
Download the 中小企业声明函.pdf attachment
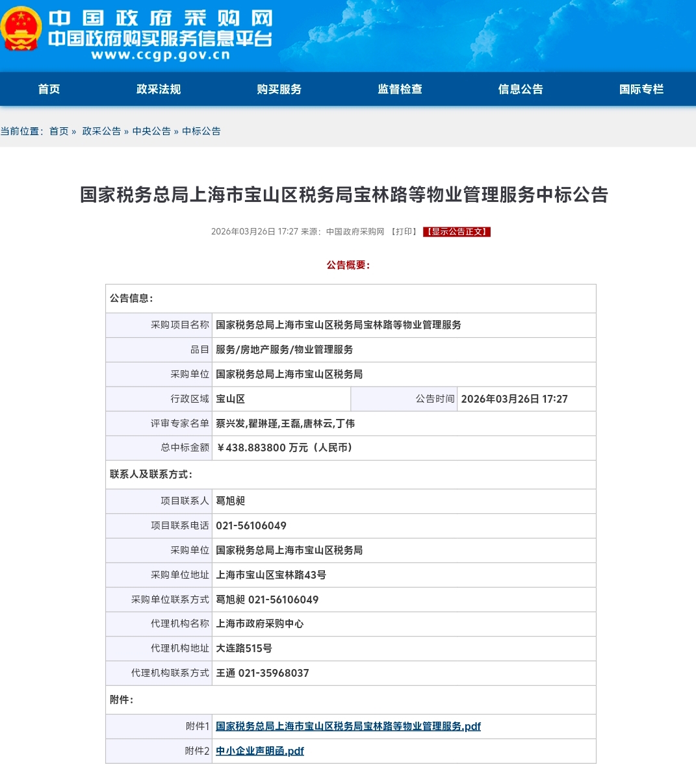coord(260,751)
